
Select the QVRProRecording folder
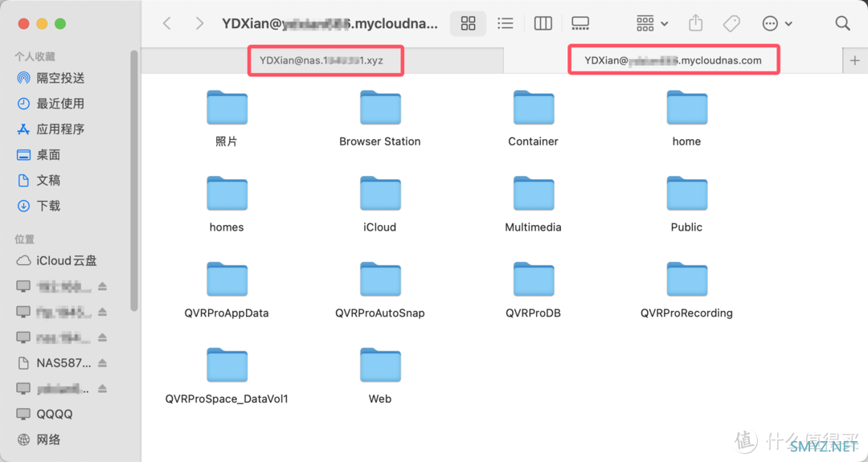click(686, 288)
